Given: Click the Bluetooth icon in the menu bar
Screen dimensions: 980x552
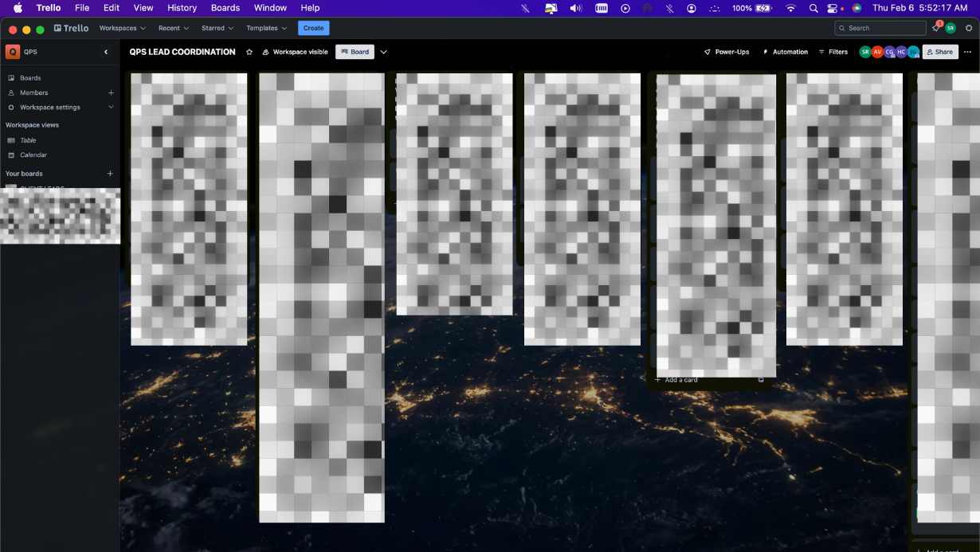Looking at the screenshot, I should point(669,8).
